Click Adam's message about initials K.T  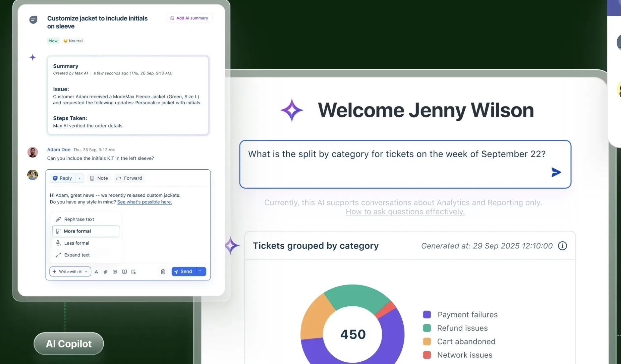pyautogui.click(x=101, y=158)
